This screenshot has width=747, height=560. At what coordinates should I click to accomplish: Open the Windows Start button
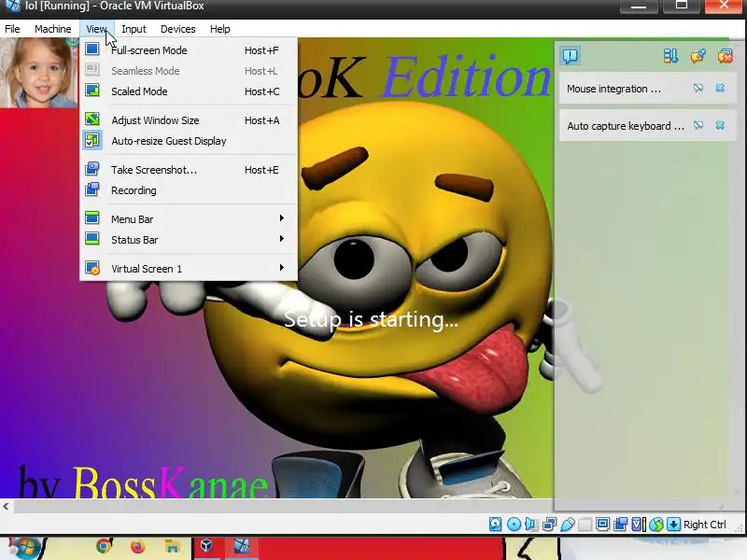(24, 548)
